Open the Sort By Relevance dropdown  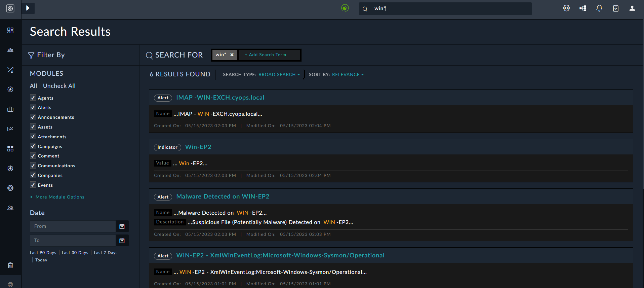(348, 74)
